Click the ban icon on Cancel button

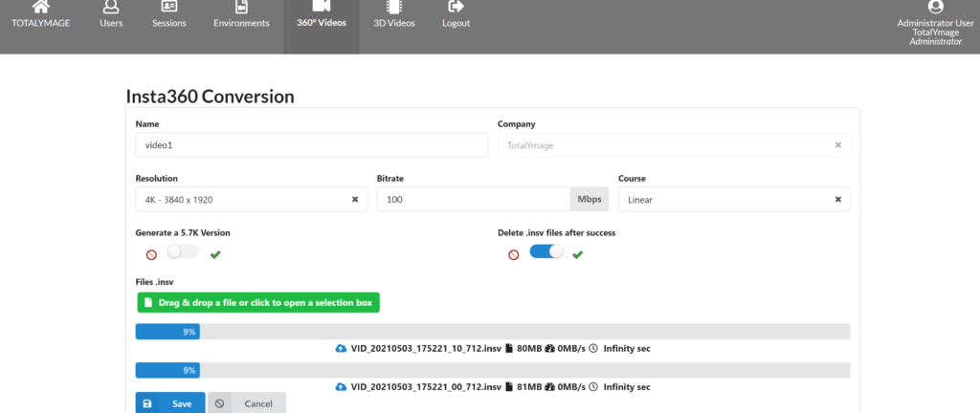pyautogui.click(x=219, y=403)
